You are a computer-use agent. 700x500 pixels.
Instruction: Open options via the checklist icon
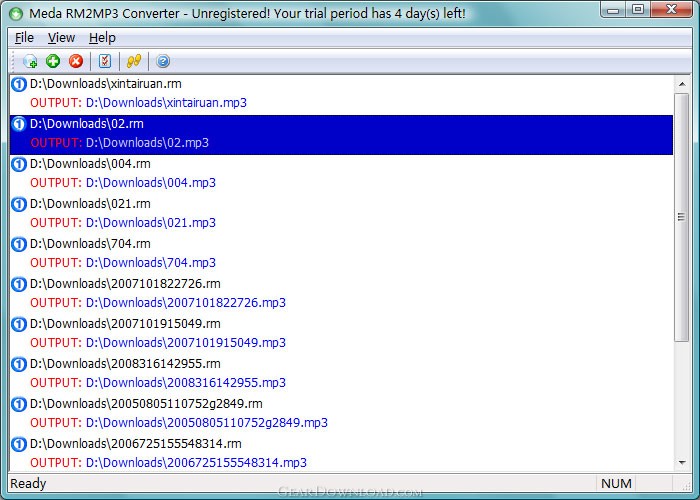click(105, 61)
